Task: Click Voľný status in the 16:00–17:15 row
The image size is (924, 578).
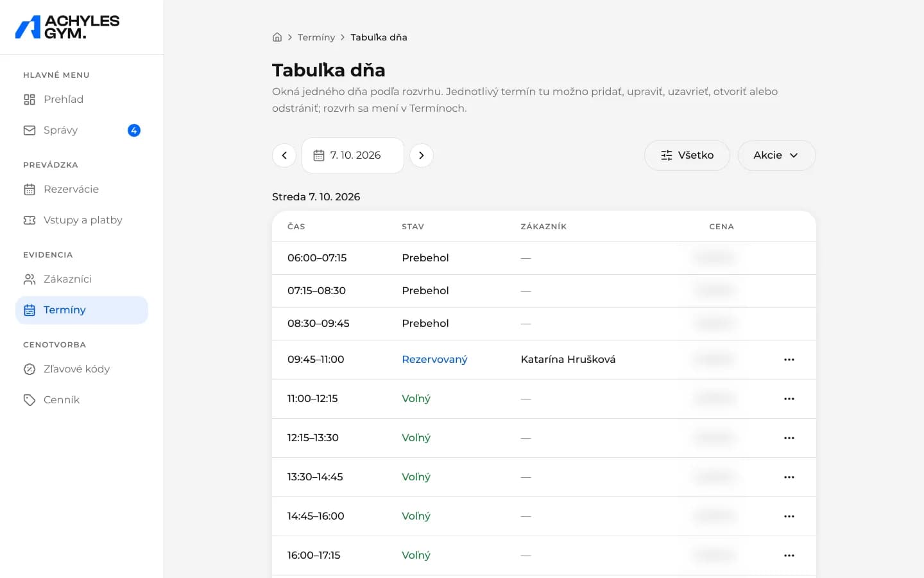Action: 416,556
